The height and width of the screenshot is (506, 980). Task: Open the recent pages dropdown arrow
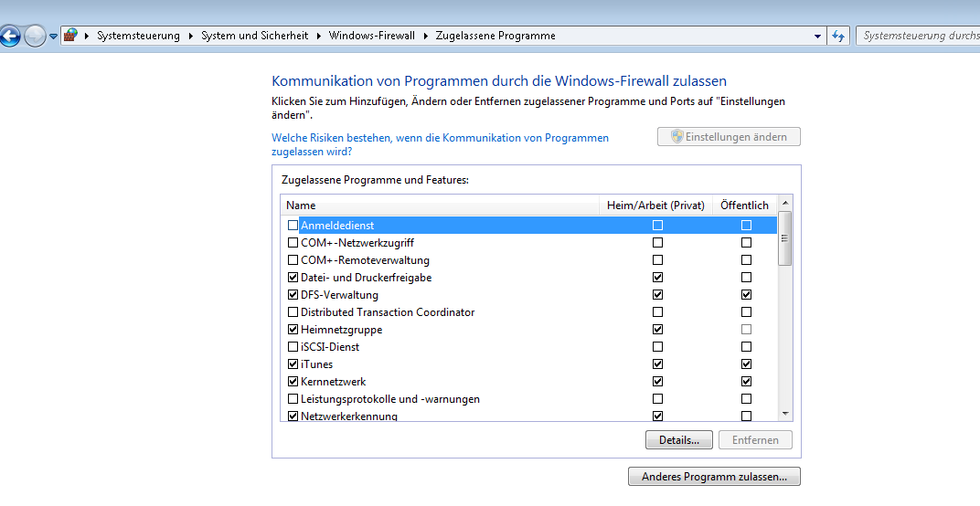(53, 37)
